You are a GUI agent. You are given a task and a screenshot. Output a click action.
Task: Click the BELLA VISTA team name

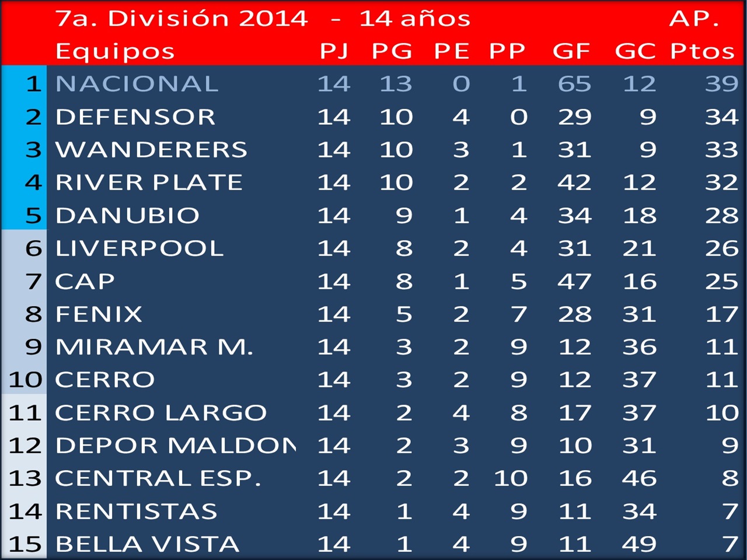pos(147,544)
